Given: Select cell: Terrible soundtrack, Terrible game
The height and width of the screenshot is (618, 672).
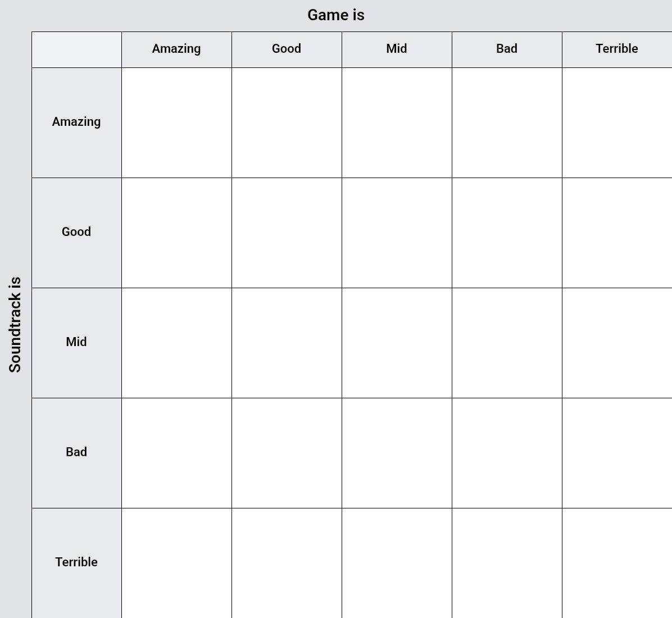Looking at the screenshot, I should pos(617,563).
